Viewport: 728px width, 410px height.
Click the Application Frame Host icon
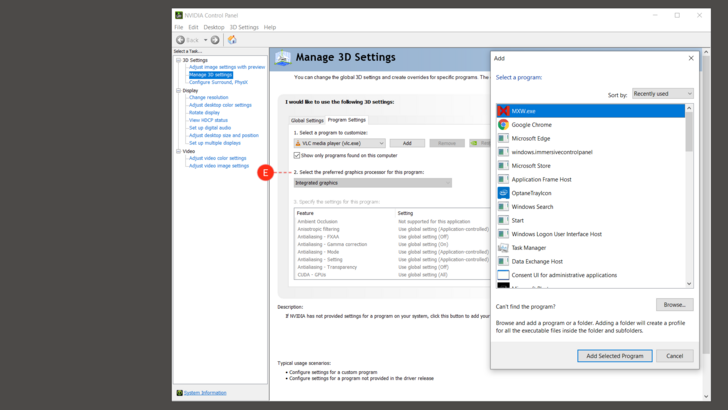(x=503, y=179)
